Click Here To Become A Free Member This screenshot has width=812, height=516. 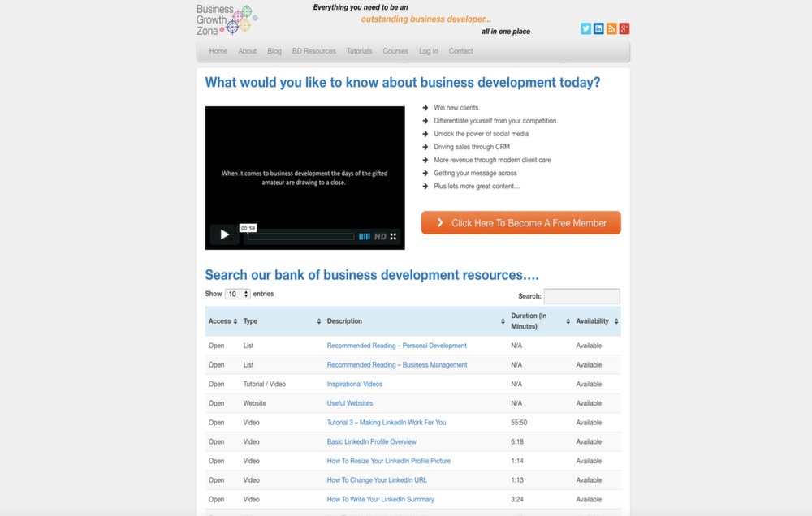(520, 223)
